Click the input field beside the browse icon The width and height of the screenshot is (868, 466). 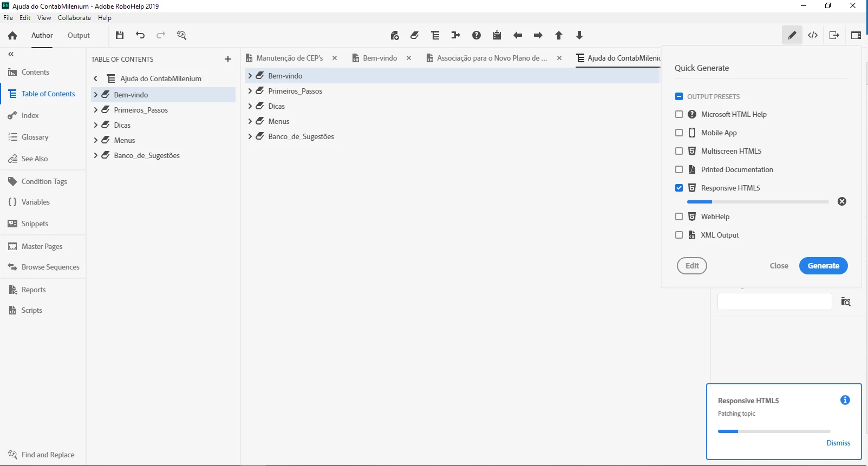tap(775, 301)
